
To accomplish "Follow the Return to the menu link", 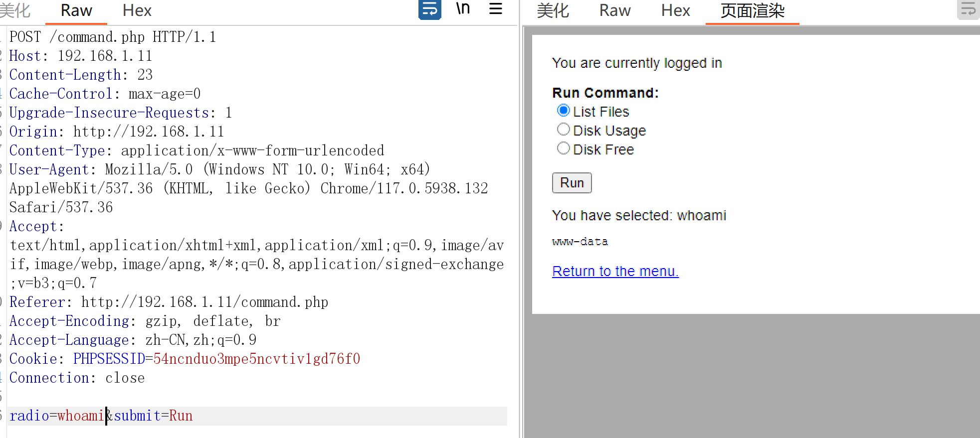I will coord(615,271).
